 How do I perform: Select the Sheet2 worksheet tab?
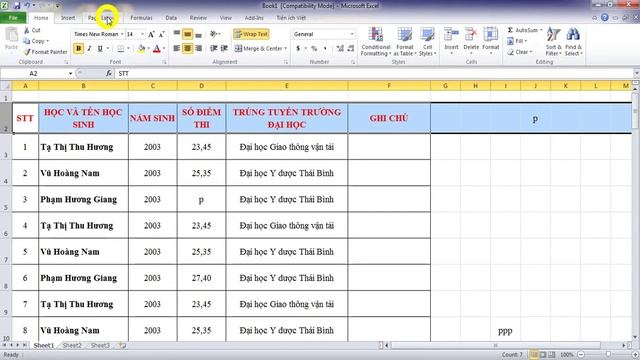tap(72, 346)
